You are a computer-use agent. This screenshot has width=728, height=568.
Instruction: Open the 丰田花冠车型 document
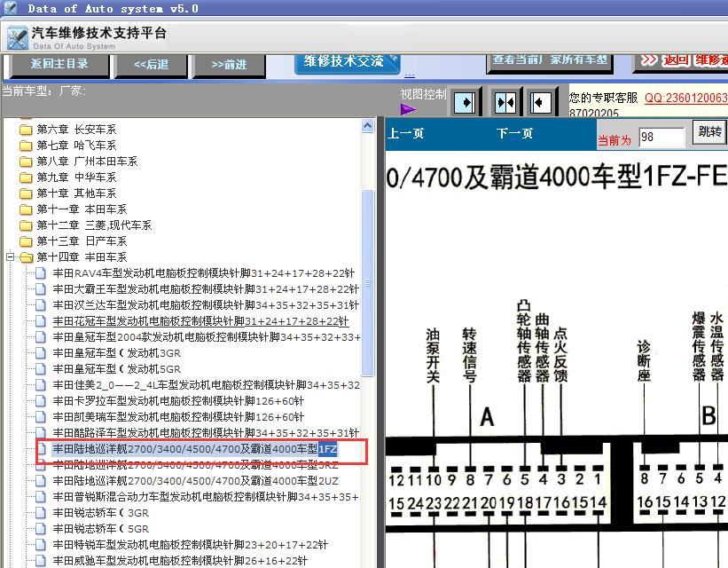pyautogui.click(x=200, y=321)
